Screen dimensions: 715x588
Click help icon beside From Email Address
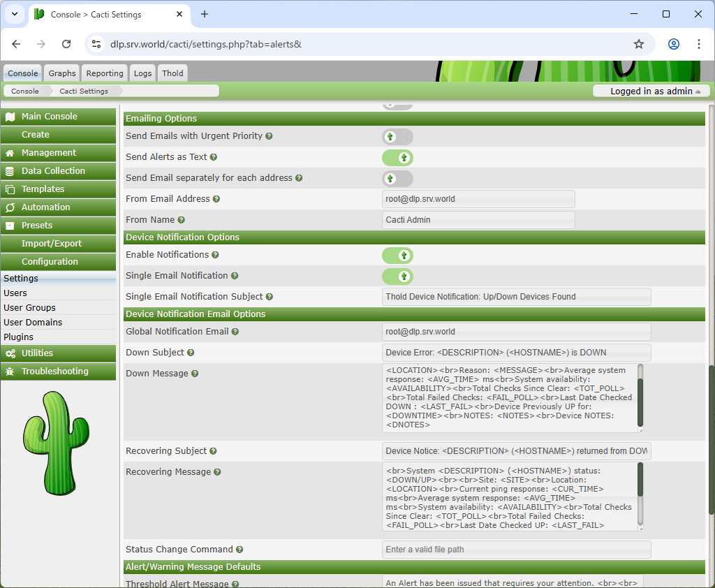coord(216,199)
